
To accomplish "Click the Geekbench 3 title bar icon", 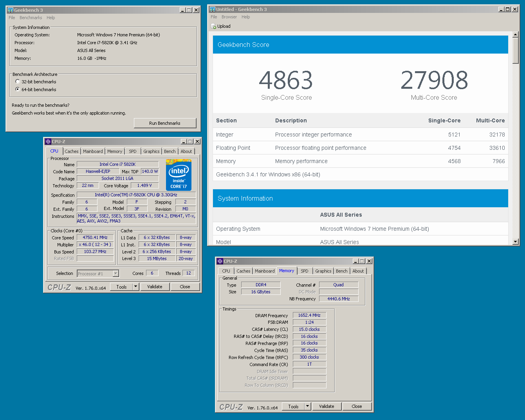I will tap(11, 10).
